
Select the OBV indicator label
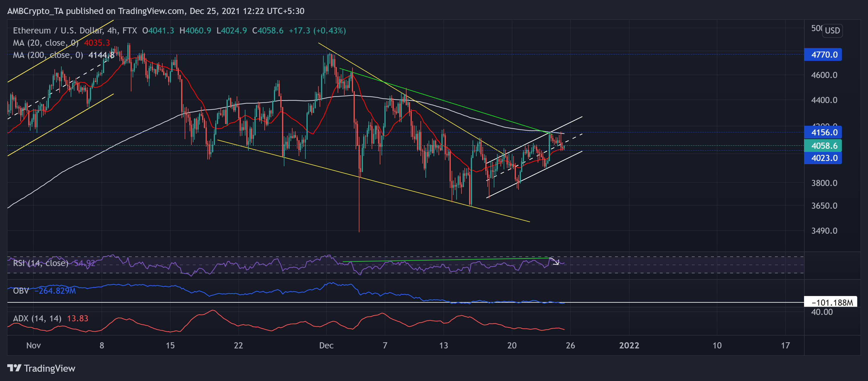[21, 291]
